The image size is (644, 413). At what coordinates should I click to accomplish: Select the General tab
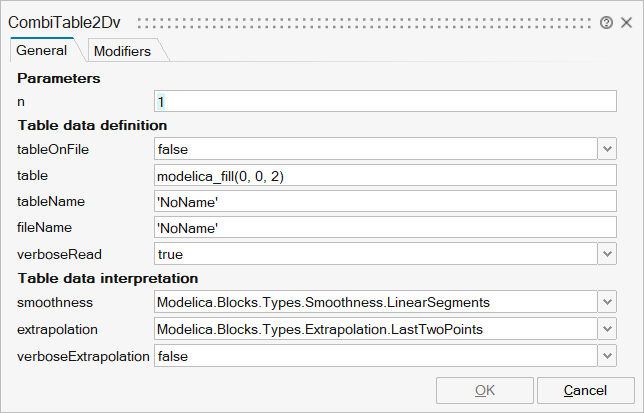point(42,50)
